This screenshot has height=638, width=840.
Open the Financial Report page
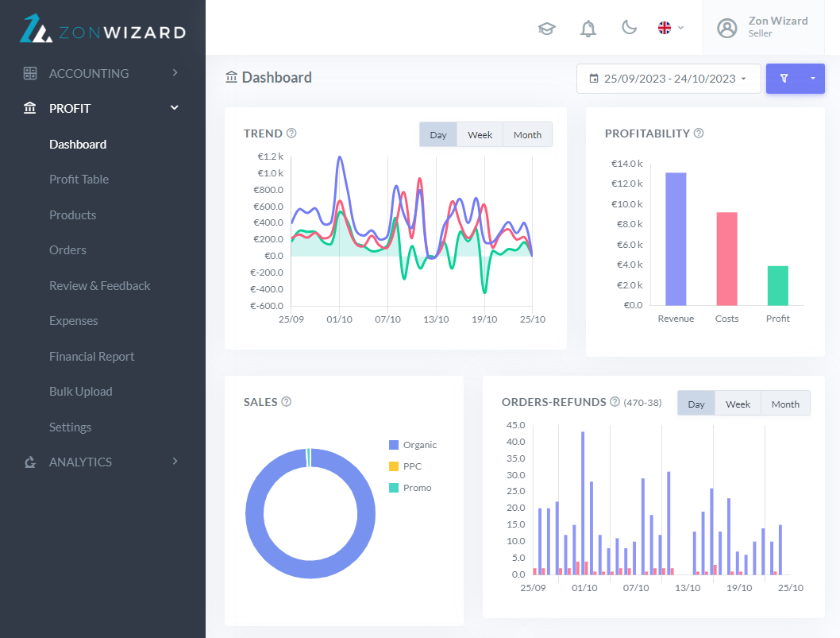(x=92, y=356)
